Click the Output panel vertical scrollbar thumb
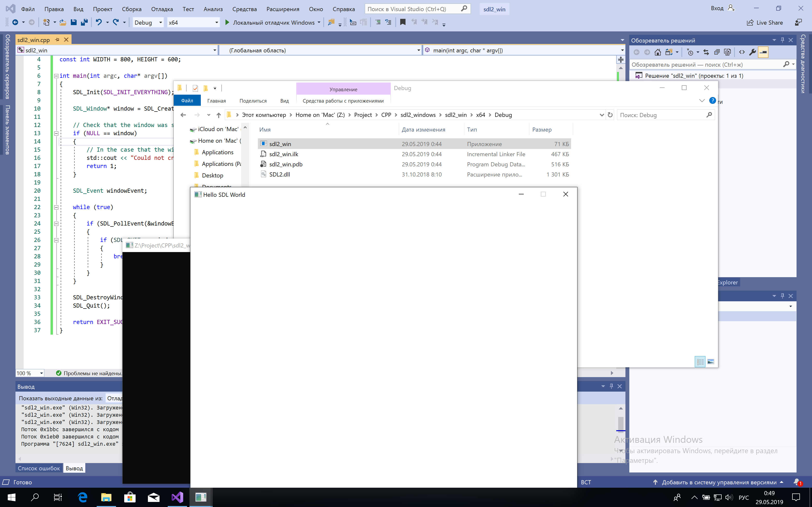 click(x=620, y=423)
